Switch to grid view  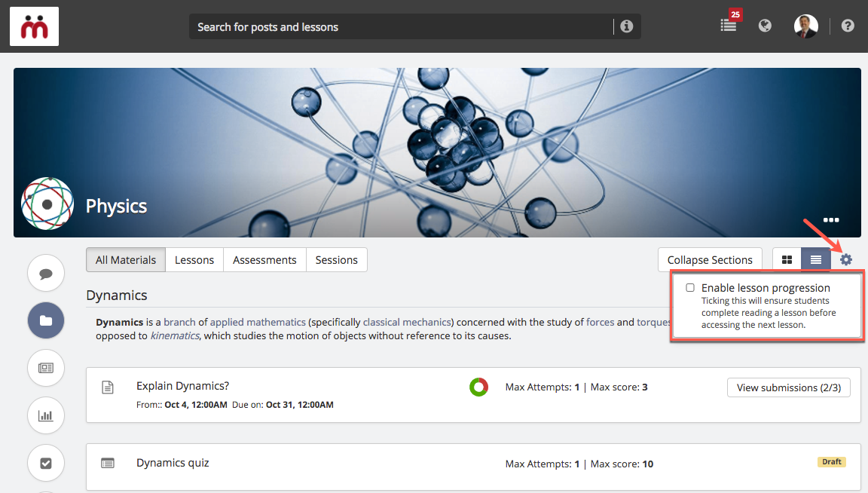787,260
